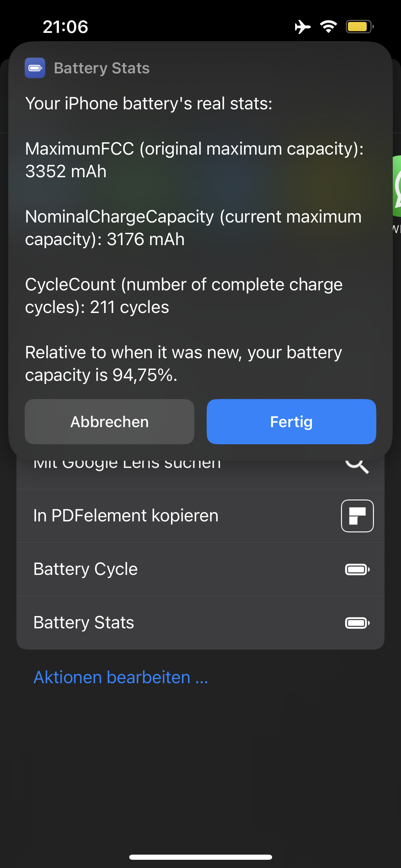Tap the PDFelement app icon
Image resolution: width=401 pixels, height=868 pixels.
pos(357,516)
